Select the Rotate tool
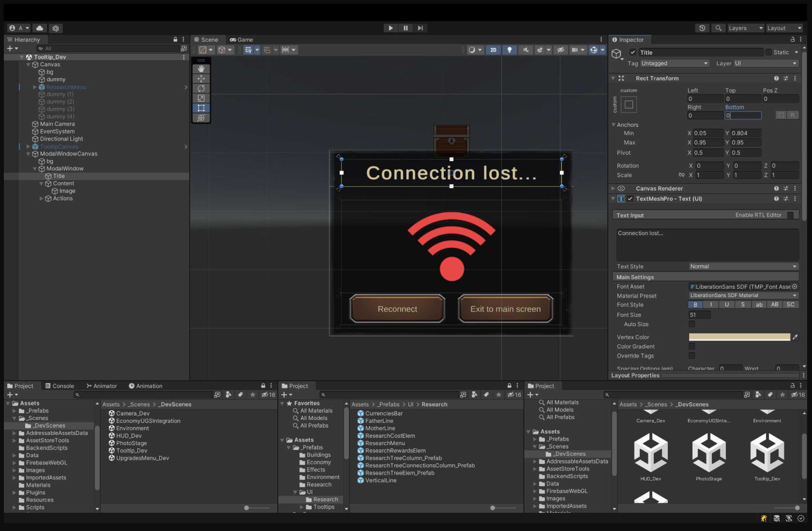The image size is (812, 531). (x=201, y=89)
